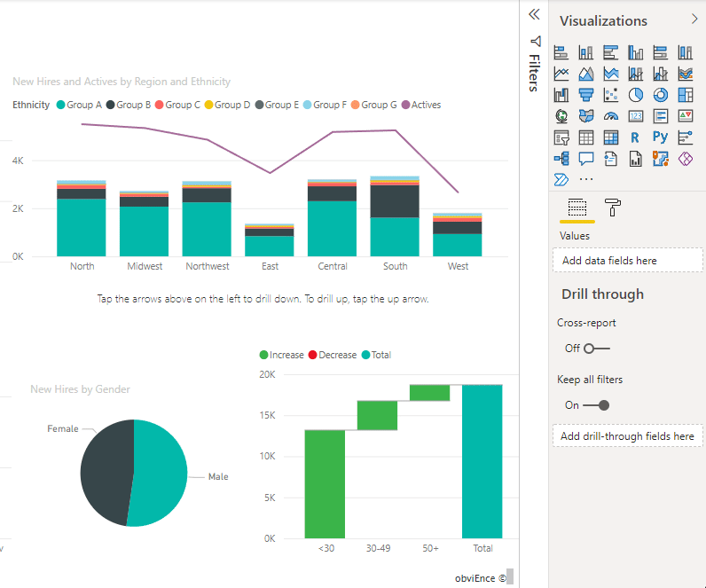Switch to the Format paint roller tab

tap(613, 208)
